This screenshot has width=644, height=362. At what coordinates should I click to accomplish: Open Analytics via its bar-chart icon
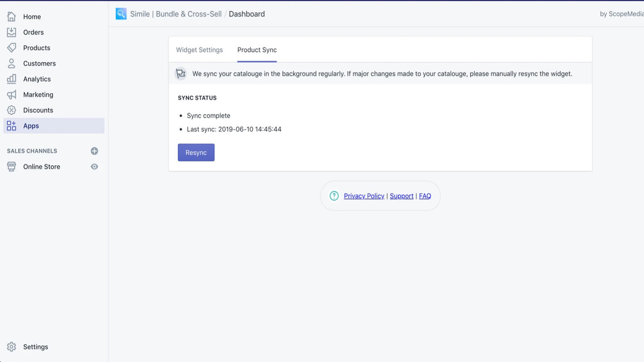point(11,78)
